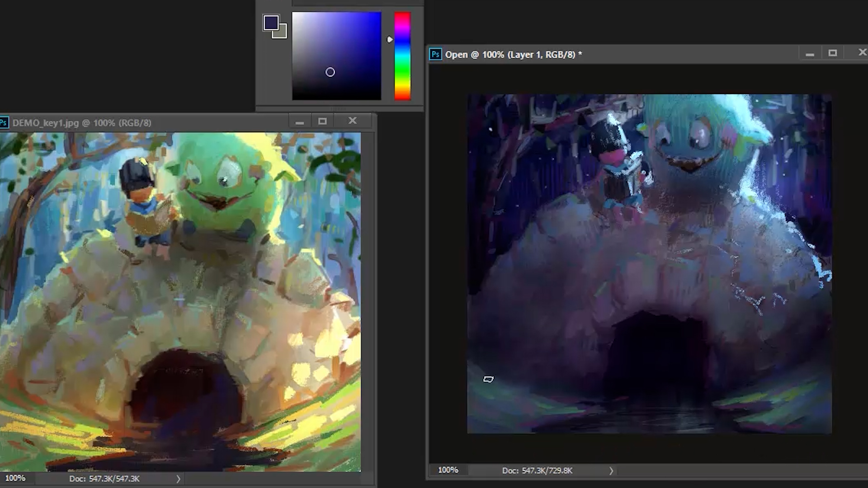Close the Open @ 100% document window
This screenshot has width=868, height=488.
(x=862, y=53)
